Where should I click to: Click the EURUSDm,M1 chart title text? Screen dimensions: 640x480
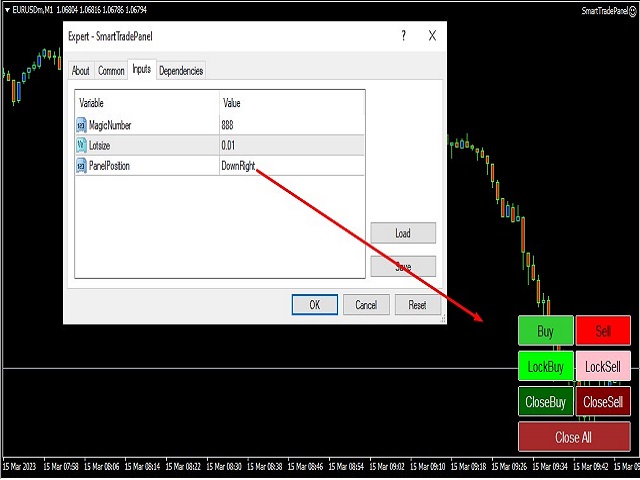click(x=33, y=10)
